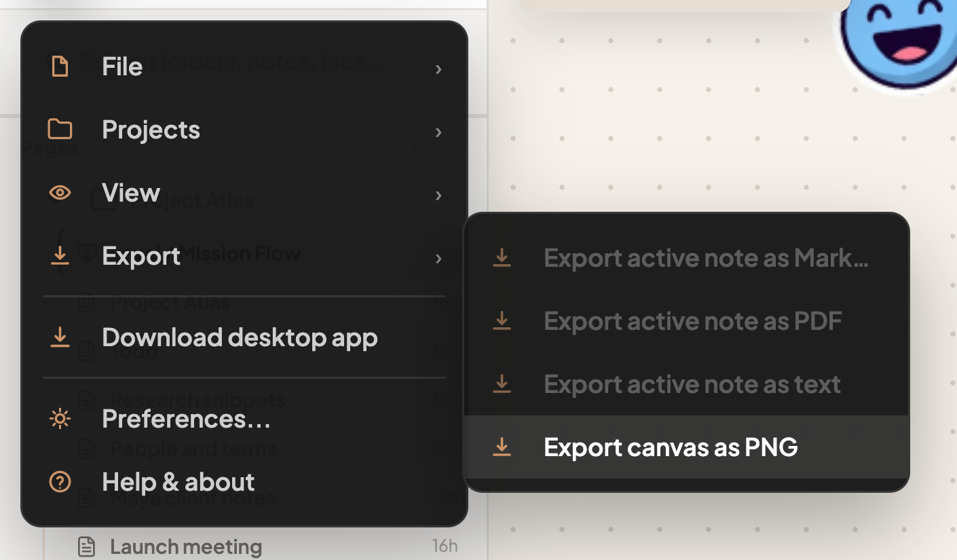Click the Preferences sun icon

point(60,419)
